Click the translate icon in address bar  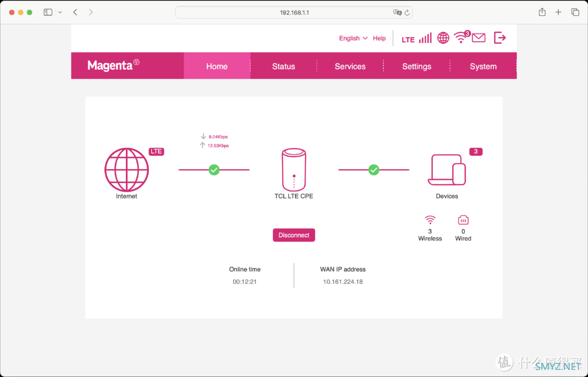pos(397,13)
